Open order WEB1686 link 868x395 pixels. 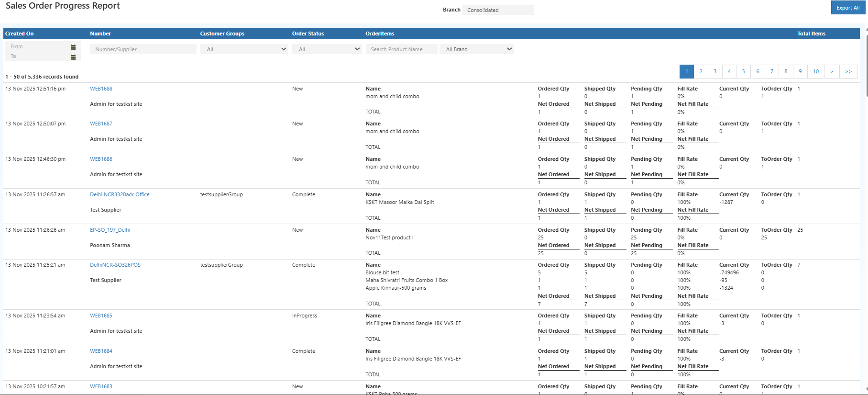(x=101, y=159)
